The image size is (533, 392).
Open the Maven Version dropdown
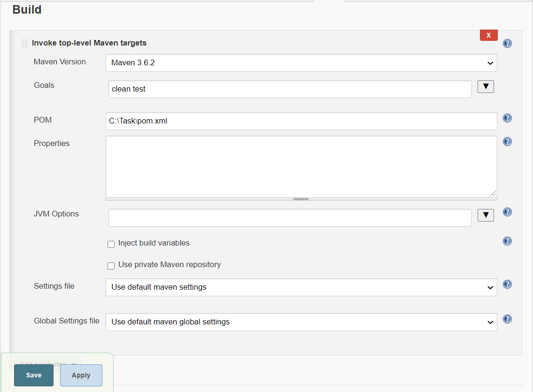click(301, 63)
